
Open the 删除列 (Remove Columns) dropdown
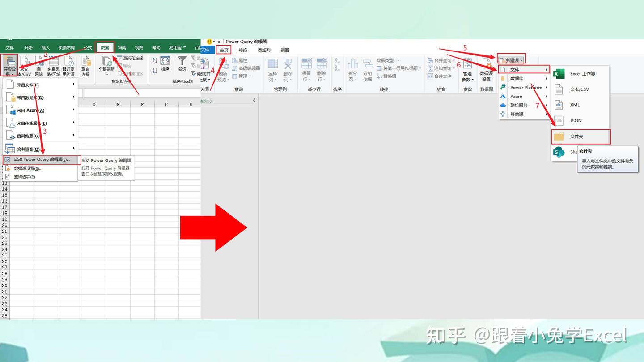(288, 70)
